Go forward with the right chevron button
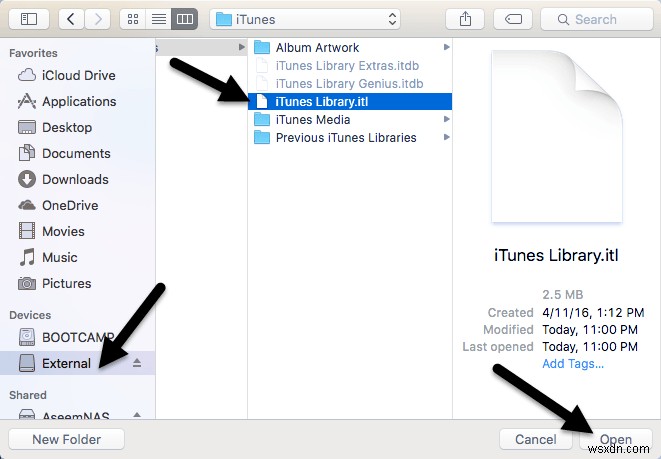This screenshot has width=661, height=459. coord(98,19)
